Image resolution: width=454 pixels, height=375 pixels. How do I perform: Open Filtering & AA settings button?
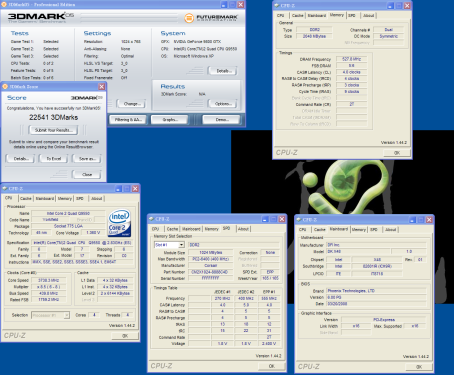coord(128,120)
